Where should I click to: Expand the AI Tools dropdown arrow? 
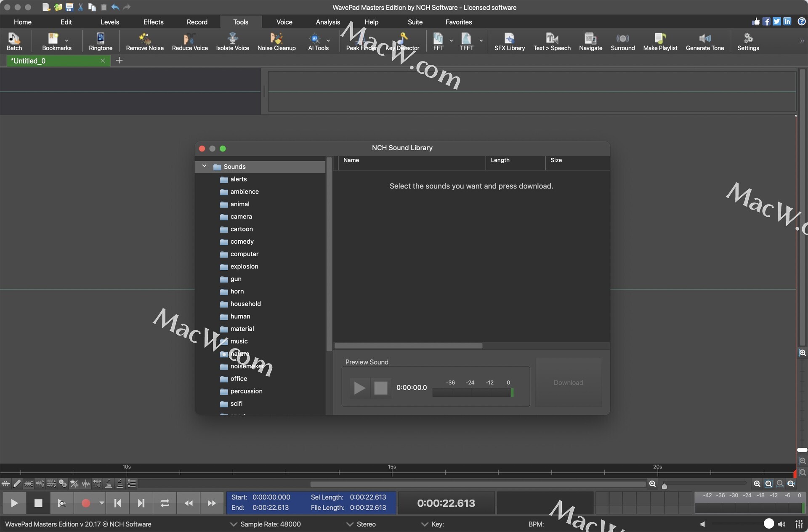coord(328,41)
